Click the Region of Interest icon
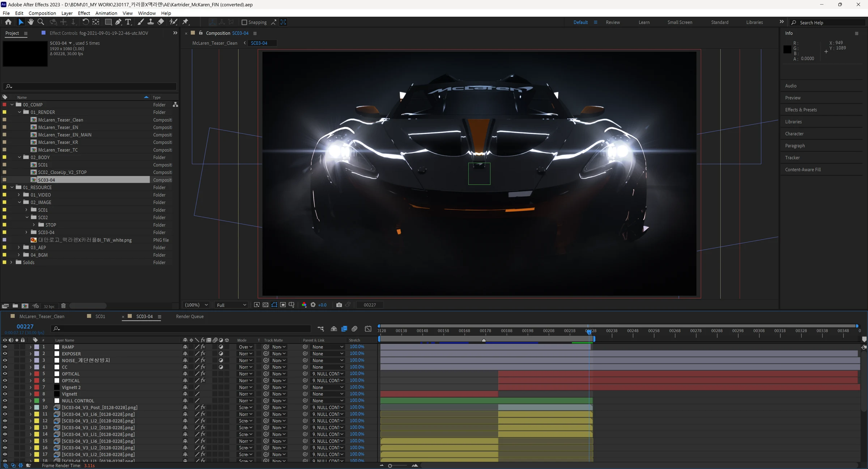 283,305
